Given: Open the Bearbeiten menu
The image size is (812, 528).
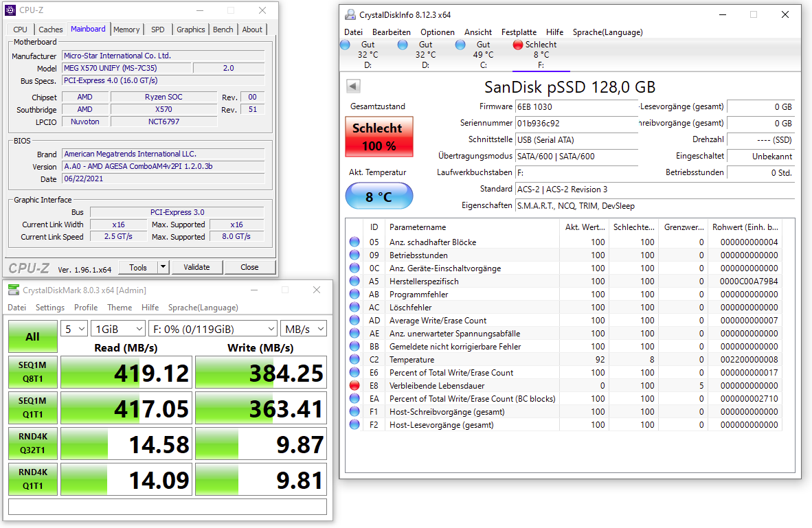Looking at the screenshot, I should point(392,32).
